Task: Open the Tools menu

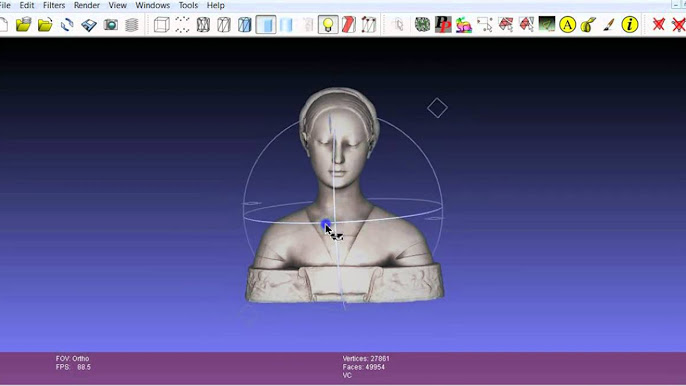Action: click(188, 5)
